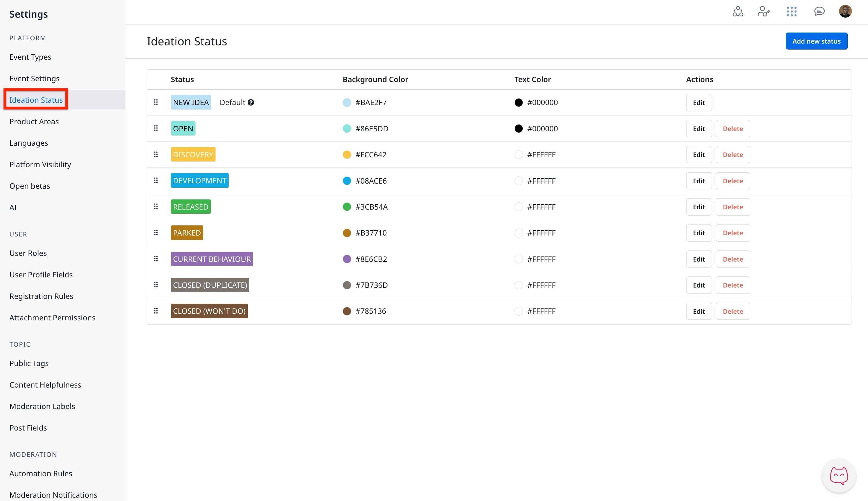Click drag handle for CLOSED (WON'T DO) row

pos(156,311)
